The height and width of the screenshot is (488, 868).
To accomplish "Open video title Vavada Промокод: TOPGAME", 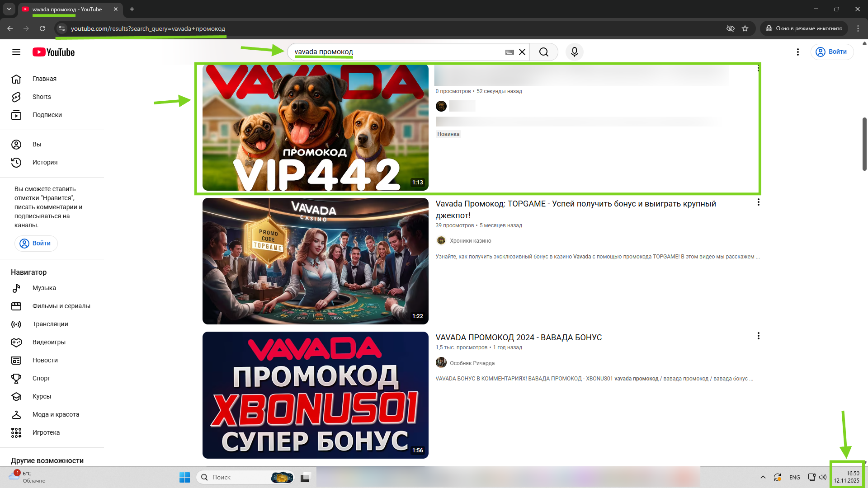I will coord(576,210).
